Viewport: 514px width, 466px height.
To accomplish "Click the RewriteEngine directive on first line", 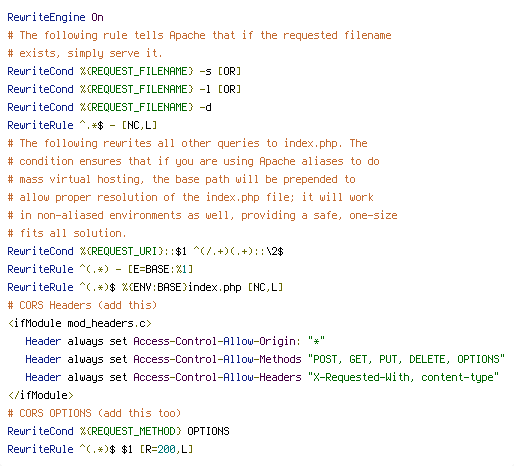I will point(46,17).
